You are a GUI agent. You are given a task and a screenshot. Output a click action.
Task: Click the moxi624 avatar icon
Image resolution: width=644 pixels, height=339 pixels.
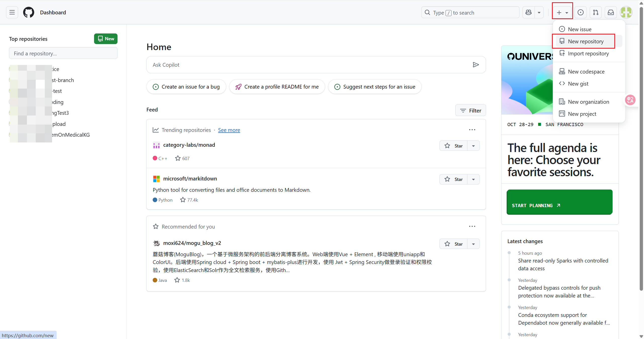point(156,243)
